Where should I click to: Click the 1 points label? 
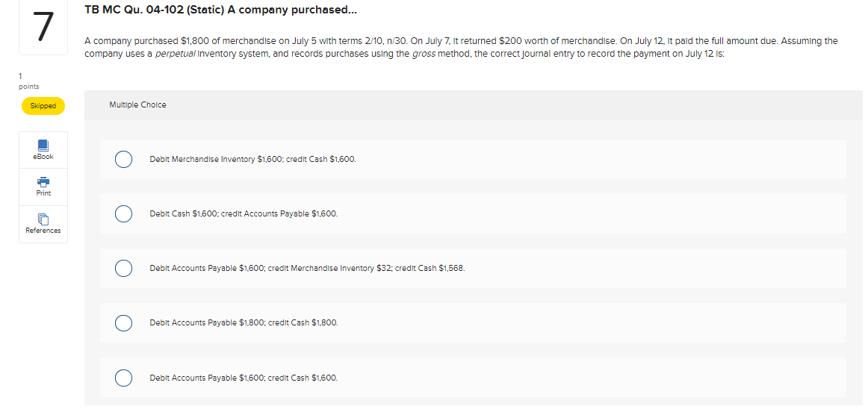29,81
